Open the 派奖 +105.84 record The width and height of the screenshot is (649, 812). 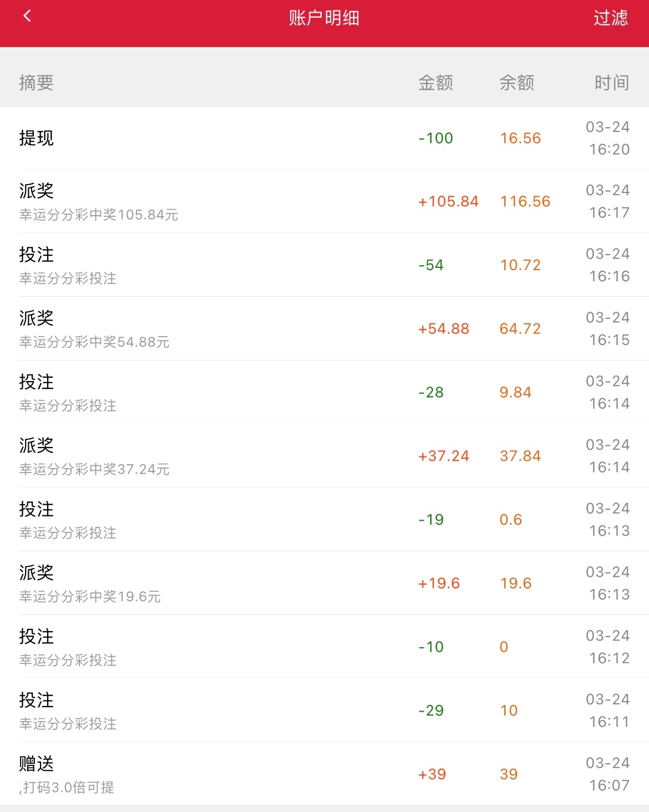click(x=324, y=201)
